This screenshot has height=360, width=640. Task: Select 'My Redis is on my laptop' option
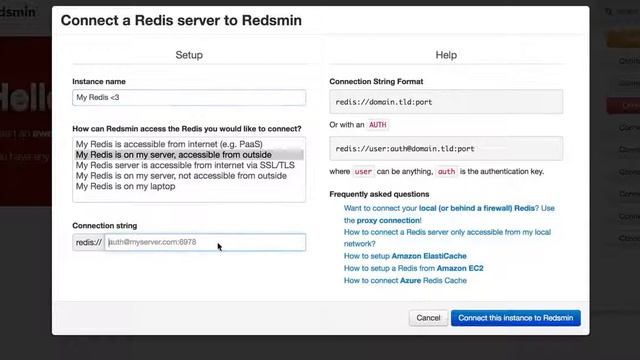[125, 187]
